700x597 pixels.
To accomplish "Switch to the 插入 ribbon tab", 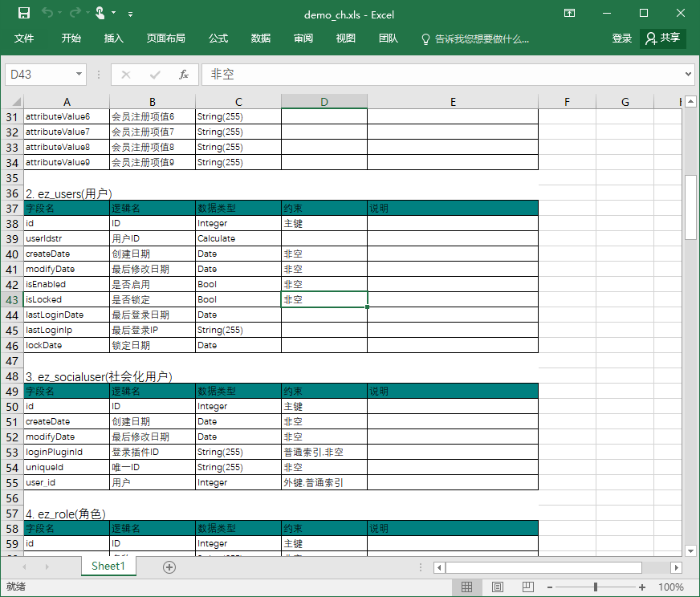I will point(113,39).
